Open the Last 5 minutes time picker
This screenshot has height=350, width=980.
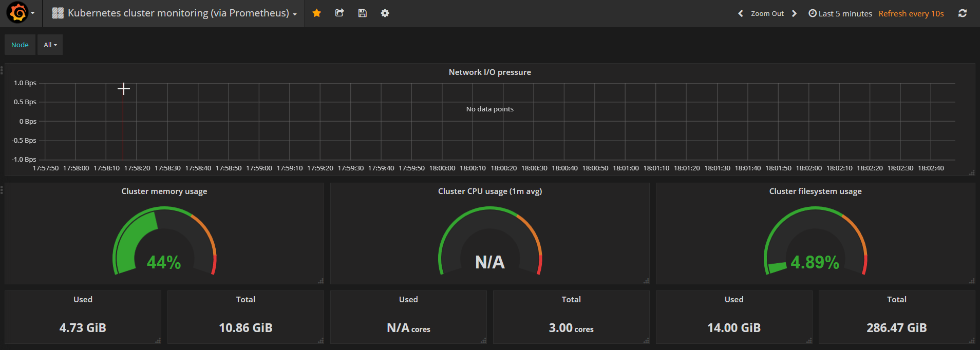tap(840, 13)
